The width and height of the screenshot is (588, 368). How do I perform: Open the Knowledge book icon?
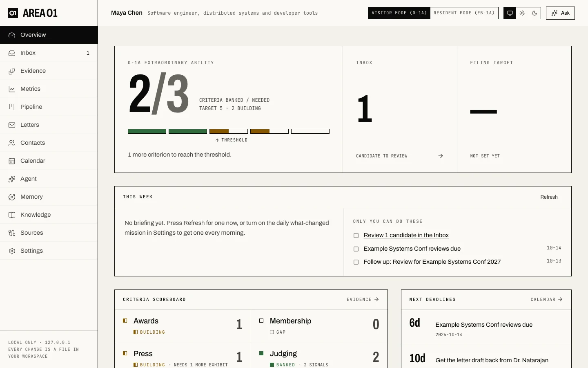[x=12, y=215]
